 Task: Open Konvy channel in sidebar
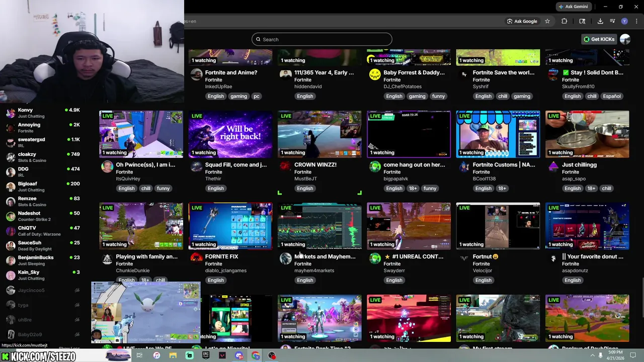point(43,113)
